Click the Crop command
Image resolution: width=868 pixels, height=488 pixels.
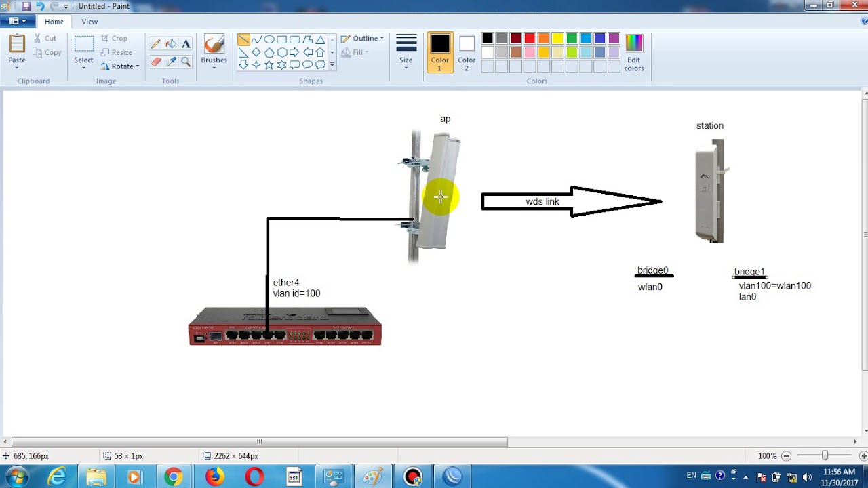pos(114,39)
